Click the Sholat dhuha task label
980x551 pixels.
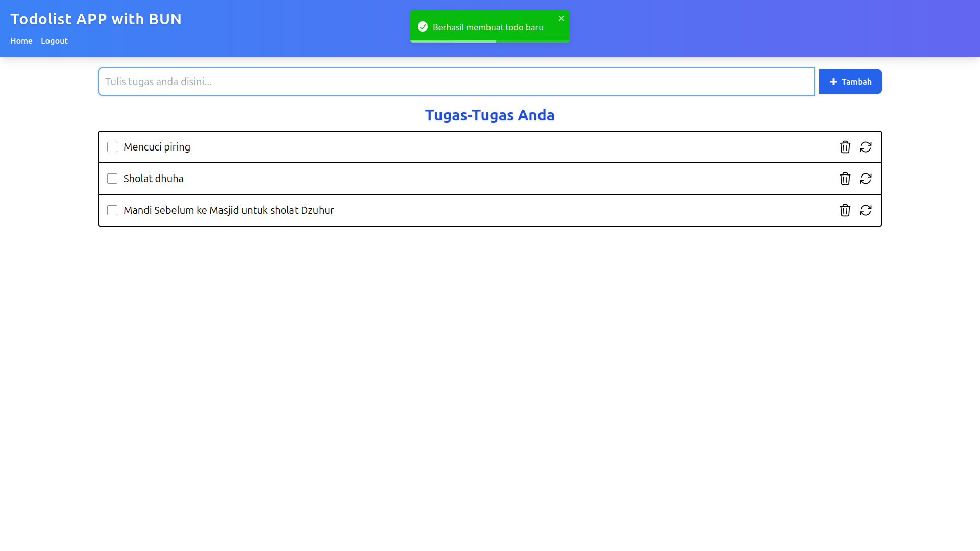(x=153, y=179)
